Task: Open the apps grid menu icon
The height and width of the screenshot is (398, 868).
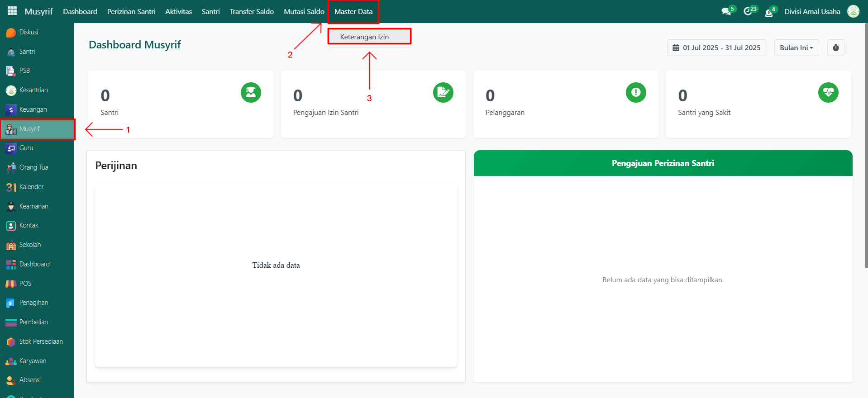Action: click(x=12, y=11)
